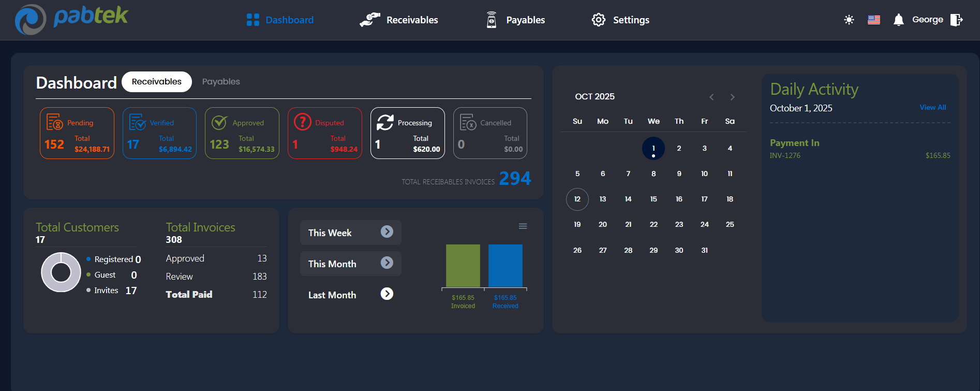The image size is (980, 391).
Task: Select Registered customers legend item
Action: pos(114,259)
